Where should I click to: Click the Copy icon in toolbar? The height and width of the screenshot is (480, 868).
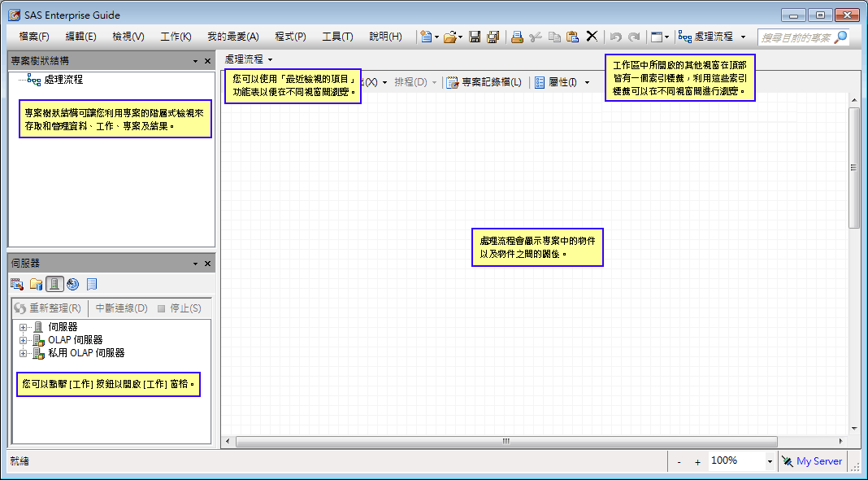pos(554,37)
